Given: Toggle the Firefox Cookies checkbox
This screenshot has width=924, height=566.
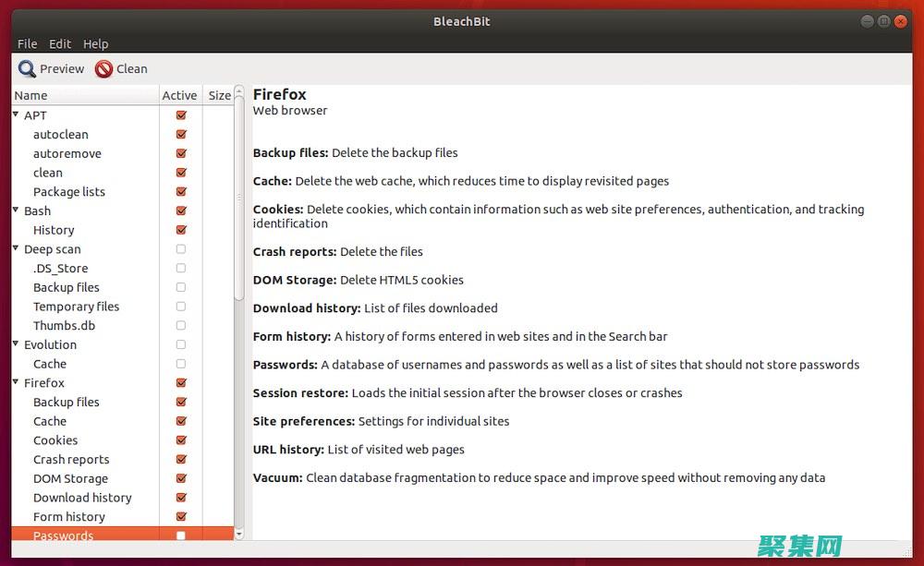Looking at the screenshot, I should coord(181,440).
